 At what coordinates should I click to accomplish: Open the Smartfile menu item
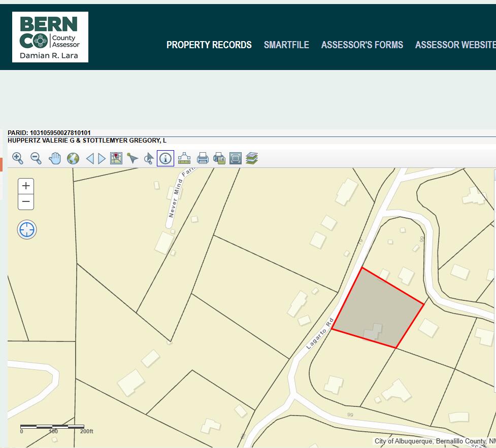click(x=286, y=45)
